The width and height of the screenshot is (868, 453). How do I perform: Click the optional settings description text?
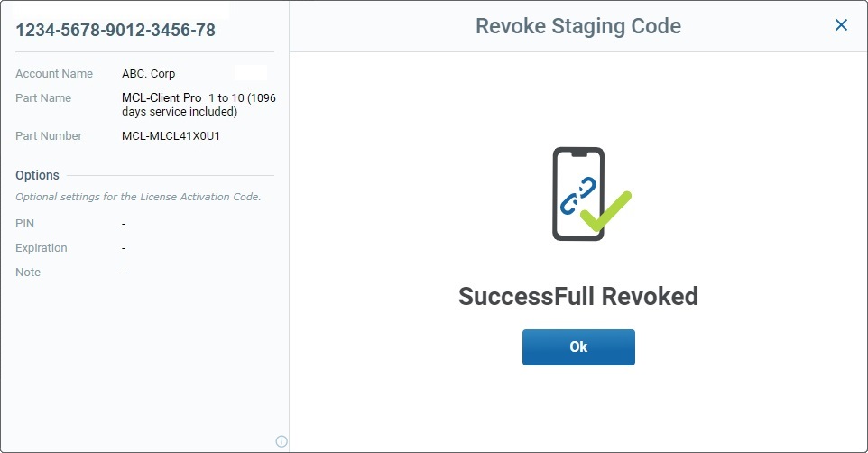coord(138,197)
